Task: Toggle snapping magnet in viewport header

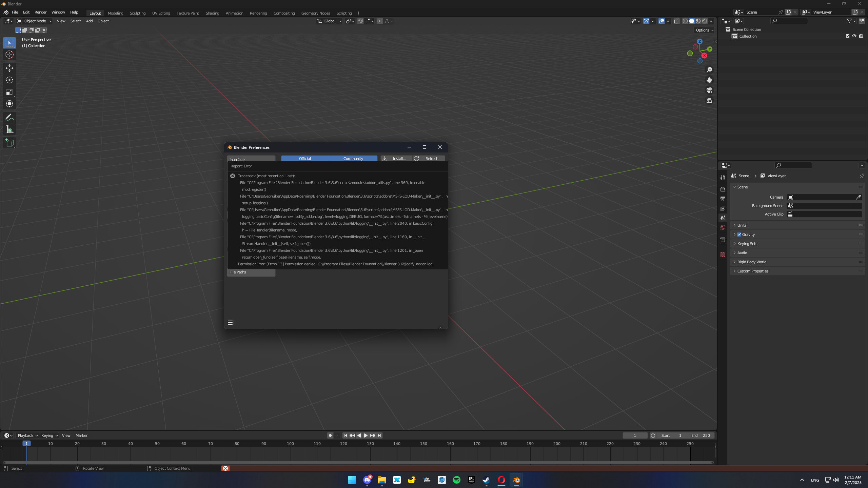Action: point(360,21)
